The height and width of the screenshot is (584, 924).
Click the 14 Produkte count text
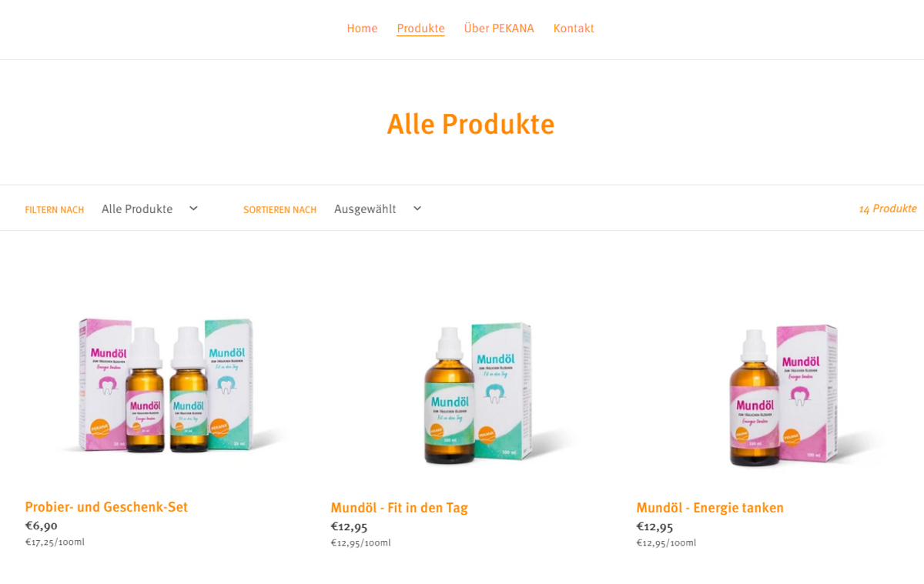888,209
